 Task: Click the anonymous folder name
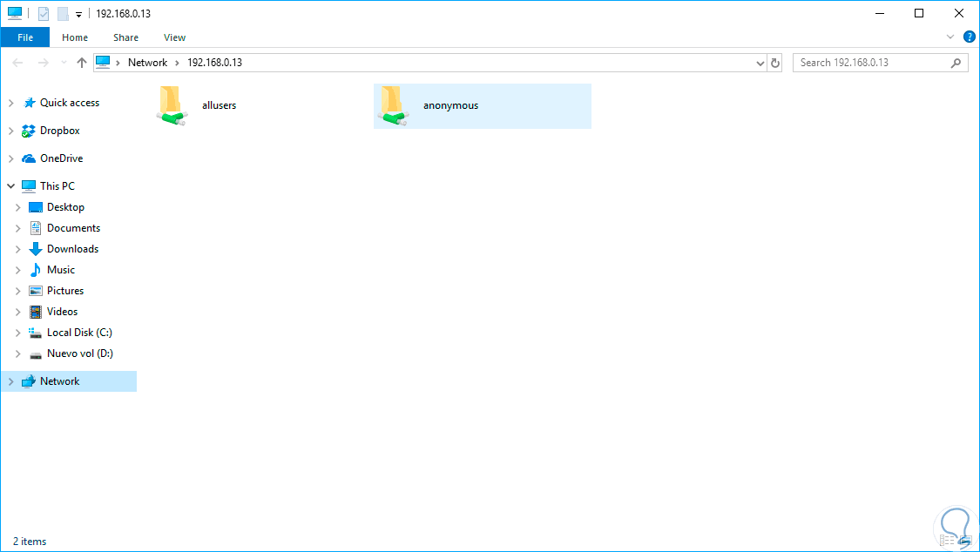click(450, 105)
